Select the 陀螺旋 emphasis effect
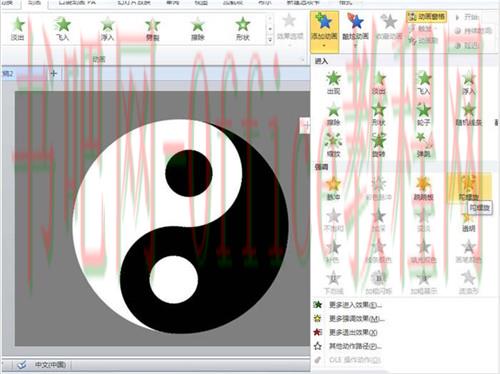The height and width of the screenshot is (374, 500). tap(469, 187)
